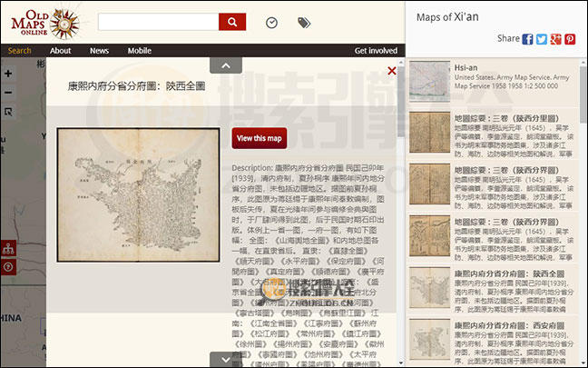The width and height of the screenshot is (588, 368).
Task: Zoom out the map with minus
Action: (x=8, y=93)
